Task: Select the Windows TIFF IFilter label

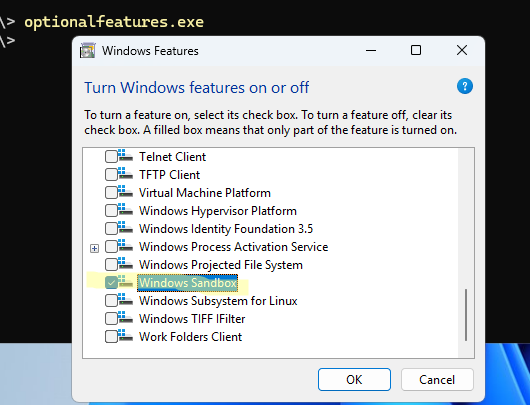Action: [x=192, y=319]
